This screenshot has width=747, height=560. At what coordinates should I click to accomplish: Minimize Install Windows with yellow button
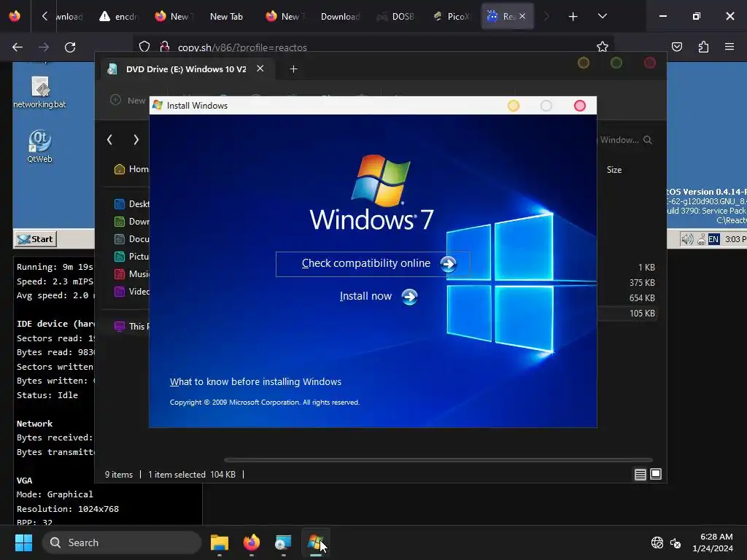click(x=514, y=106)
